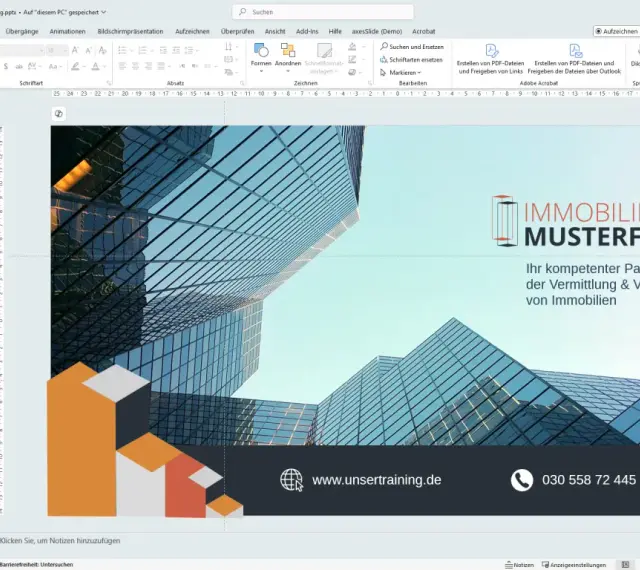Clear all text formatting

tap(102, 50)
